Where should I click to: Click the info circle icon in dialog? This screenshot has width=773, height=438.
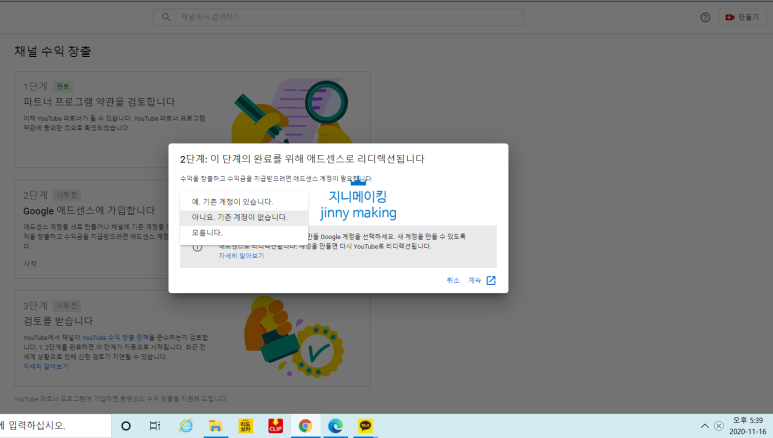point(197,247)
